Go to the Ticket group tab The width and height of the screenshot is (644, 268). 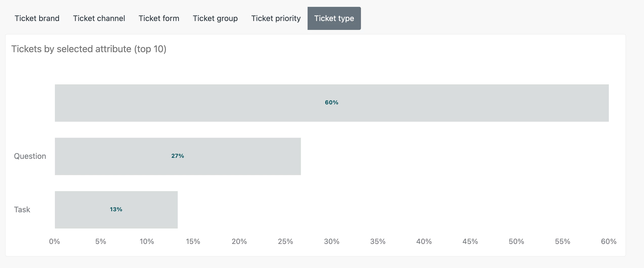[x=215, y=18]
